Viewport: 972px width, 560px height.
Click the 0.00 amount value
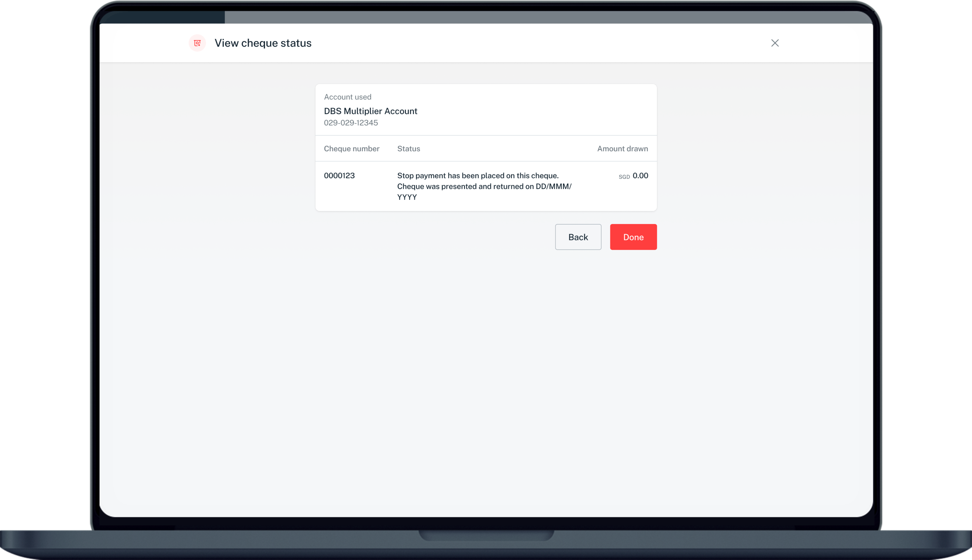click(641, 176)
